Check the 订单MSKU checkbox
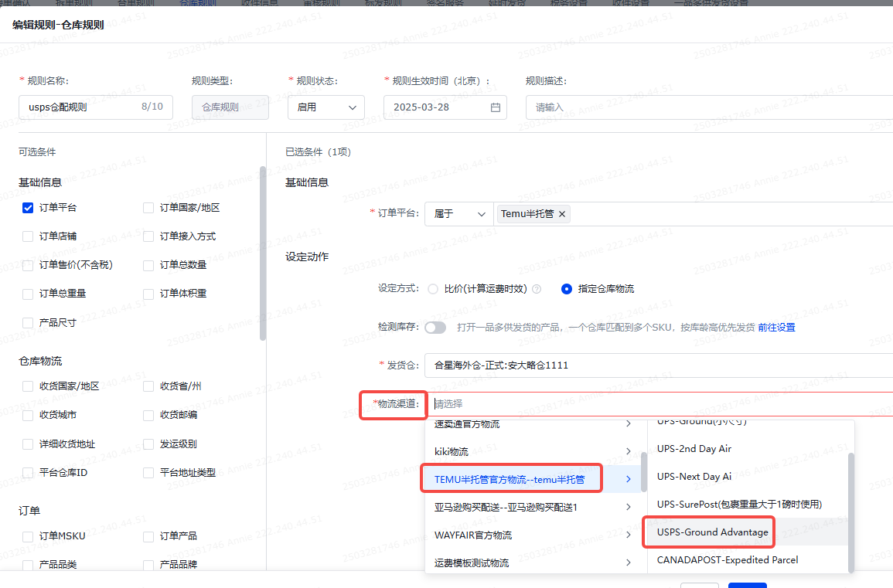The image size is (893, 588). coord(28,536)
